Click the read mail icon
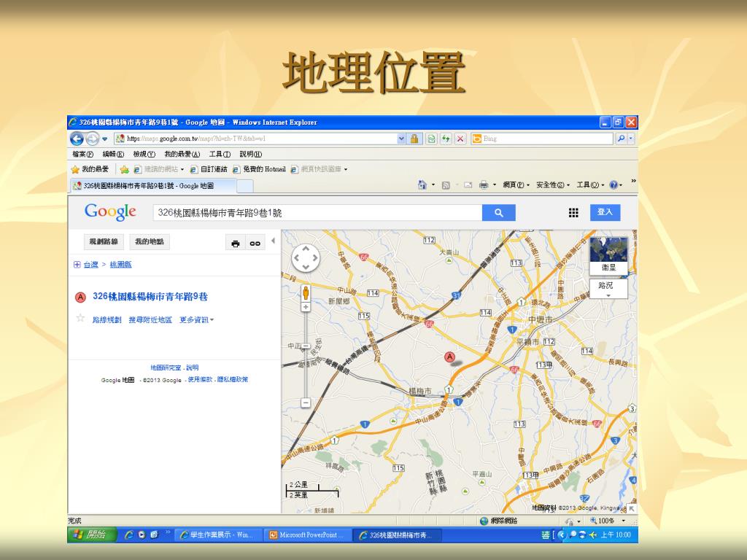 coord(468,185)
